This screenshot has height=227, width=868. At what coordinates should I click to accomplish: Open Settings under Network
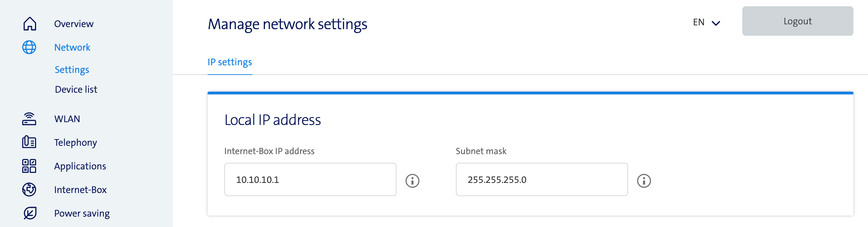[x=72, y=70]
